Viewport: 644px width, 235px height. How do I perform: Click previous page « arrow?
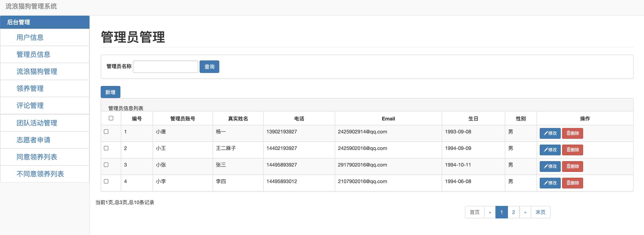[x=490, y=212]
